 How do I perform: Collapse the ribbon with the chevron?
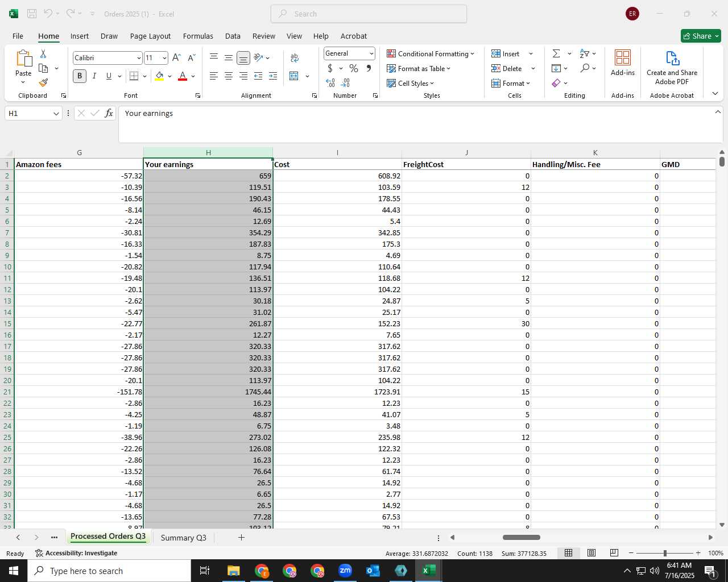(715, 94)
